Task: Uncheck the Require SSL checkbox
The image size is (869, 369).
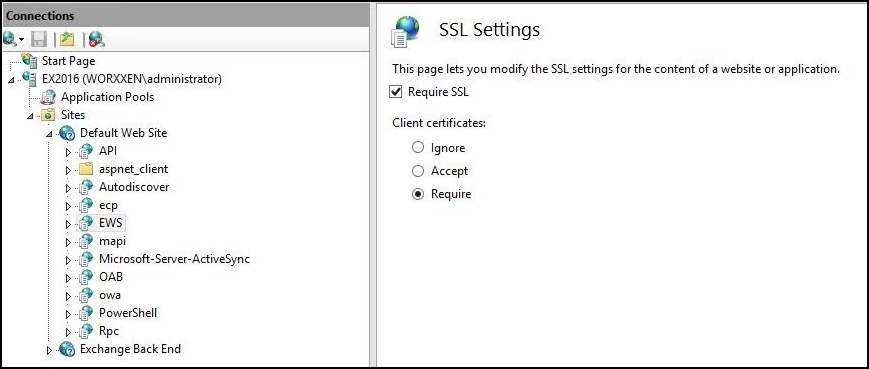Action: (x=396, y=93)
